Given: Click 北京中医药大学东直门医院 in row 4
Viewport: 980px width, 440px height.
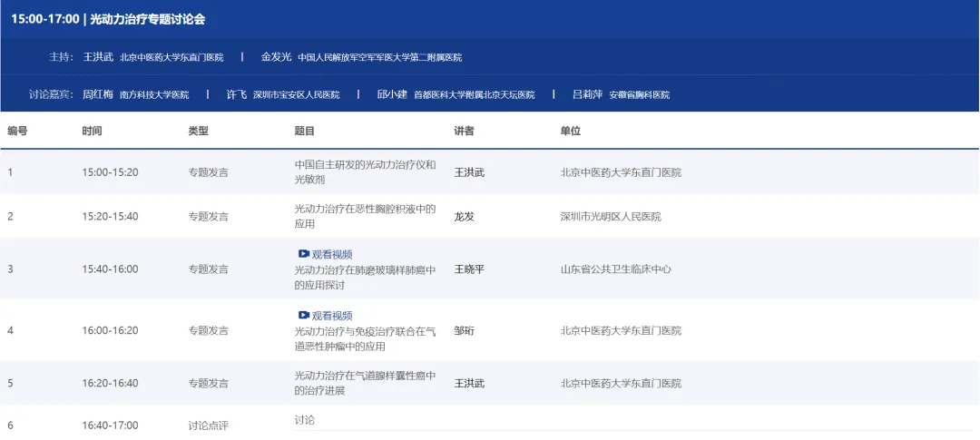Looking at the screenshot, I should point(621,330).
